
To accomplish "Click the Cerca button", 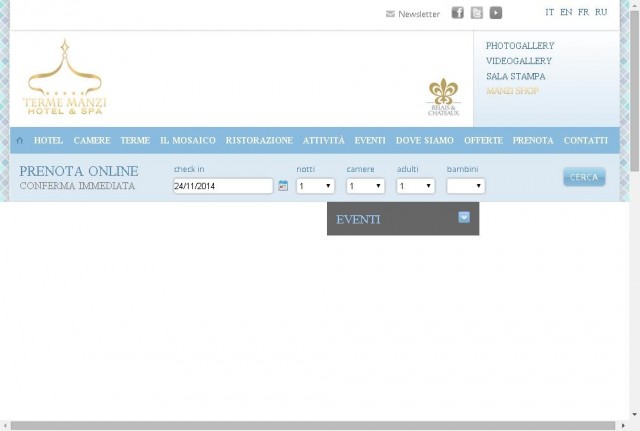I will (584, 177).
